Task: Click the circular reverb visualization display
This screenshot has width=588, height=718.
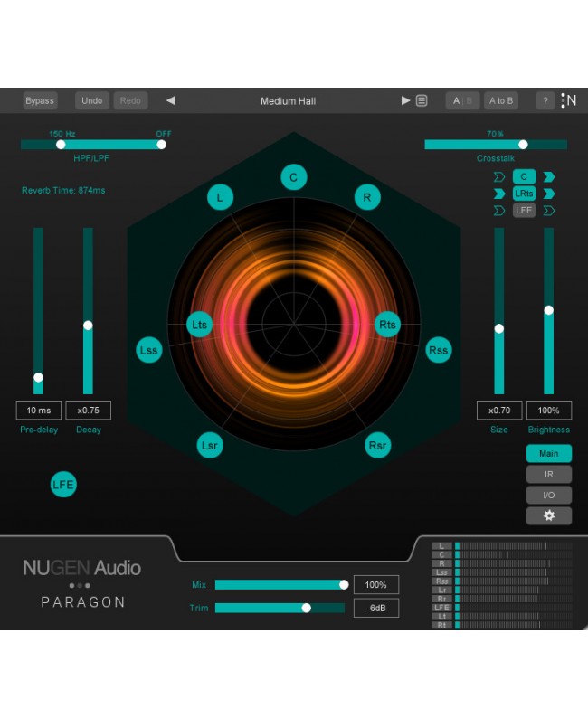Action: [x=293, y=325]
